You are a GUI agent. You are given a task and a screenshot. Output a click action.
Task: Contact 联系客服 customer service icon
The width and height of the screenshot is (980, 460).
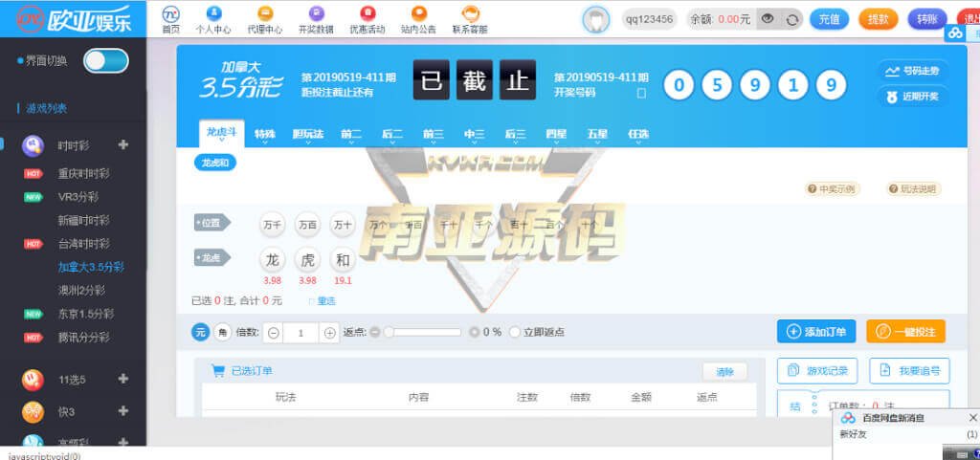click(x=470, y=15)
